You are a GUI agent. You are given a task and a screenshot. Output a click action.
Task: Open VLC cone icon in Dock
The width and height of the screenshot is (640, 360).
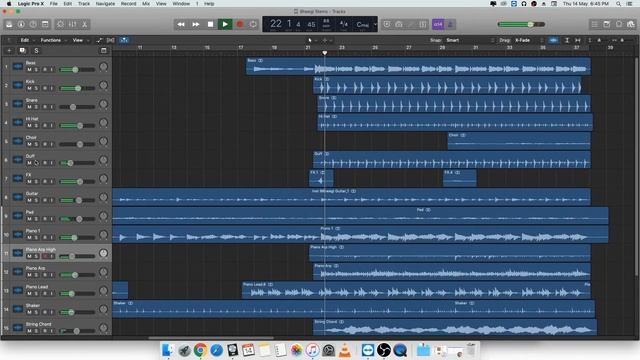pyautogui.click(x=345, y=350)
